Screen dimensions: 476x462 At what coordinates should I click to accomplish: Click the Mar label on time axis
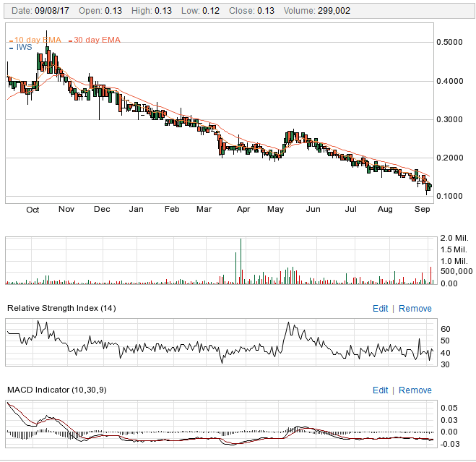(x=204, y=210)
